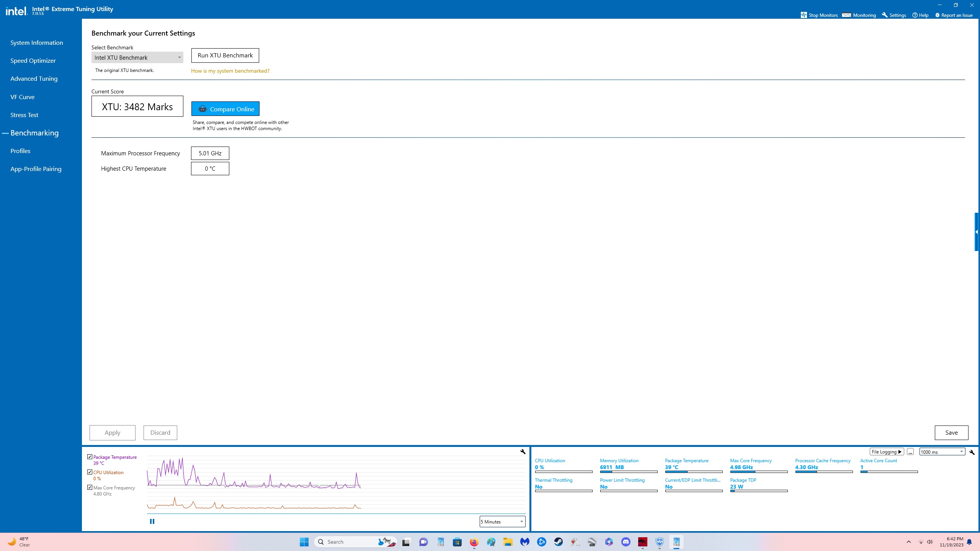Image resolution: width=980 pixels, height=551 pixels.
Task: Open Battle.net from taskbar
Action: [541, 542]
